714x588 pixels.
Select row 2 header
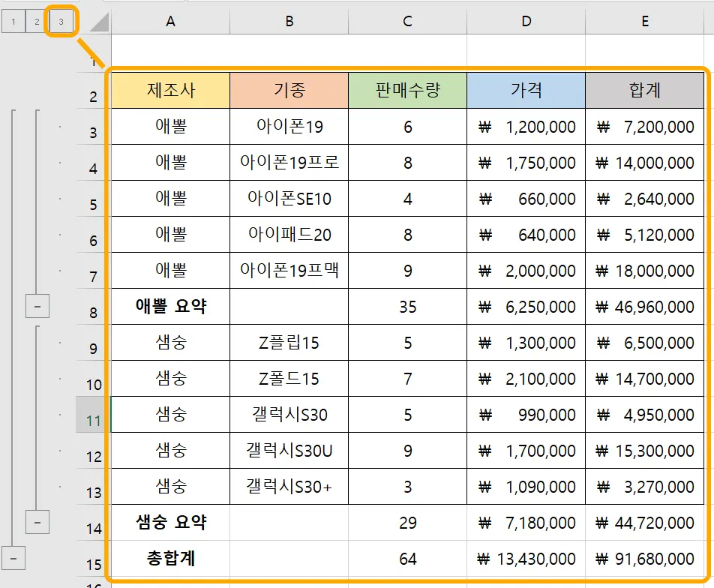click(x=93, y=91)
